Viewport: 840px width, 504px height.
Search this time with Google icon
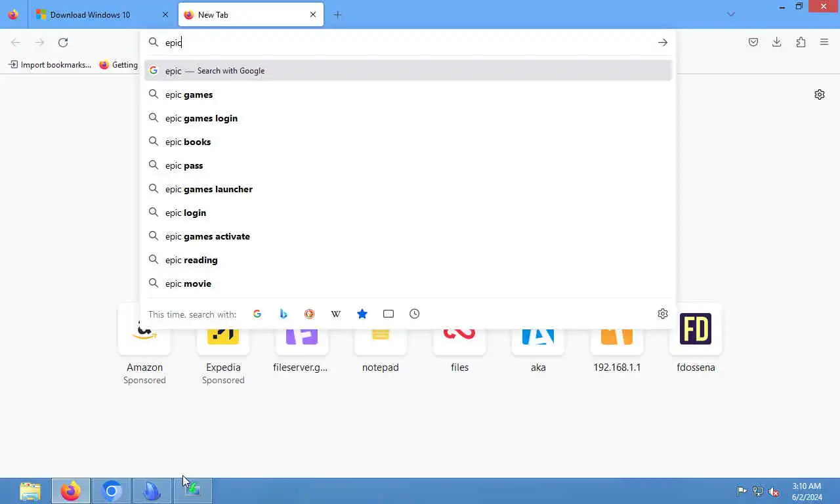coord(257,314)
